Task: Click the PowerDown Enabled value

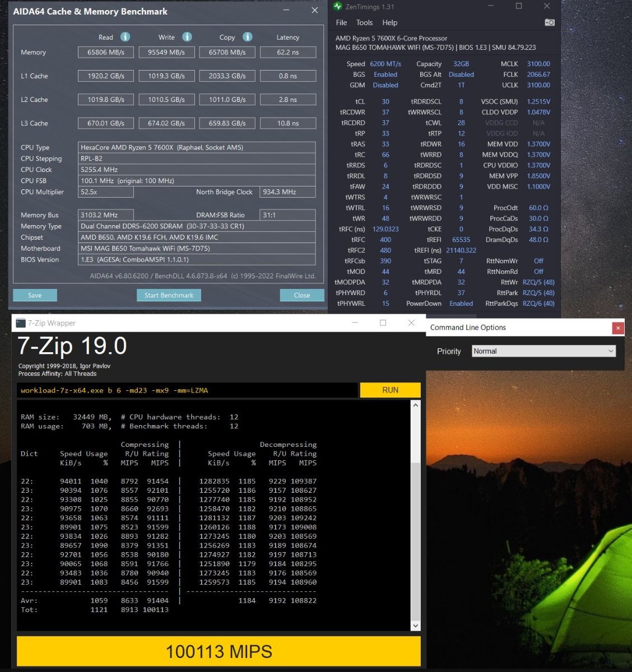Action: tap(461, 304)
